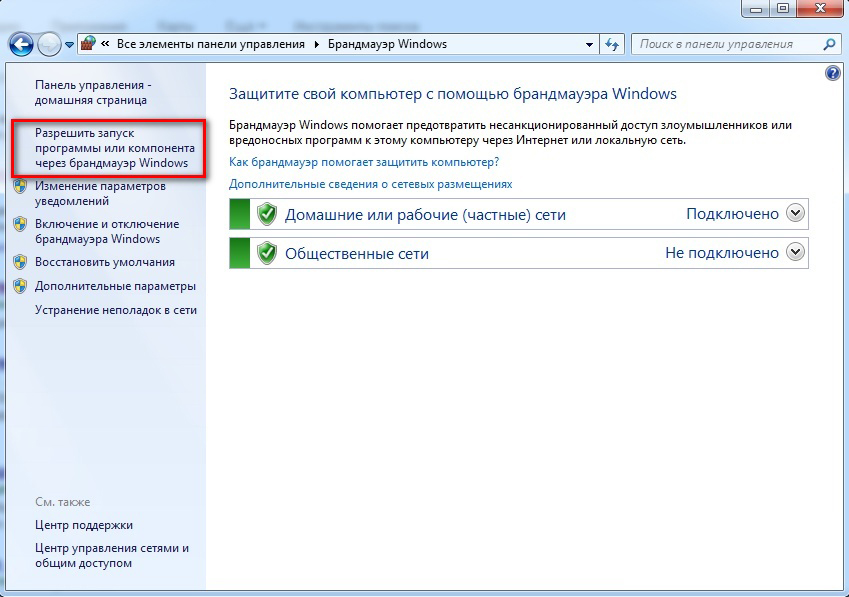Open Help with the question mark icon
849x597 pixels.
(x=833, y=73)
